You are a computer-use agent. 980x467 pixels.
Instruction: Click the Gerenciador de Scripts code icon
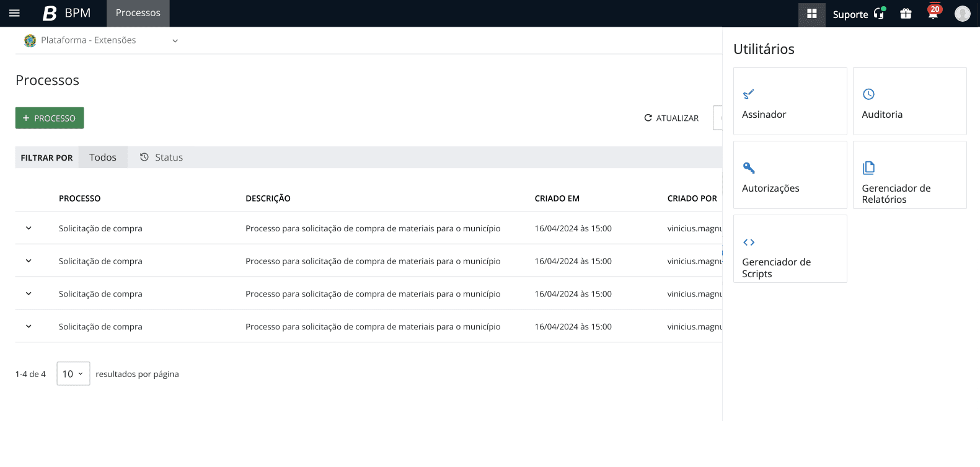tap(748, 242)
